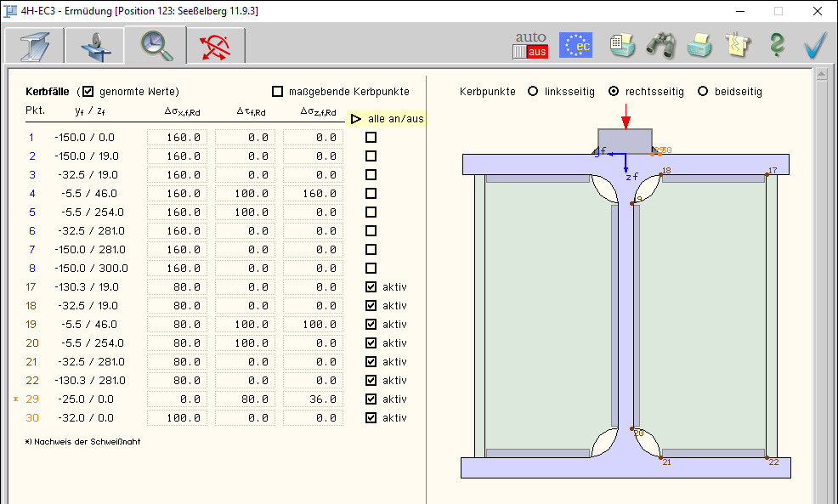Select 'beidseitig' radio button
The height and width of the screenshot is (504, 838).
pos(703,92)
